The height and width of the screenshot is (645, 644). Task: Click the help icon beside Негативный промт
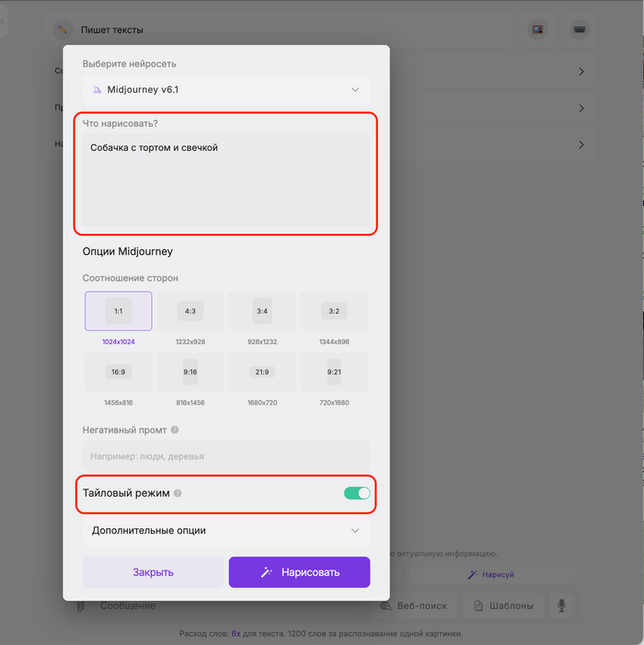[x=175, y=430]
